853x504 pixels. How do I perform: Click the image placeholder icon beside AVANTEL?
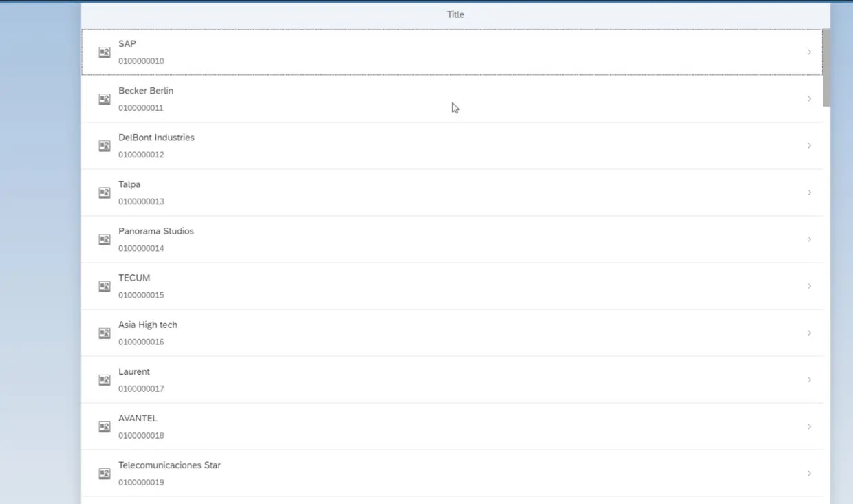tap(105, 426)
